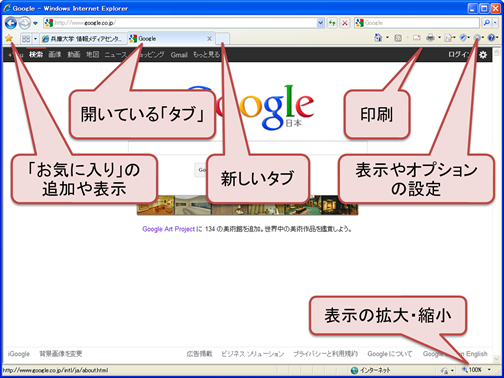Click the Quick Tabs grid icon
504x378 pixels.
click(26, 39)
